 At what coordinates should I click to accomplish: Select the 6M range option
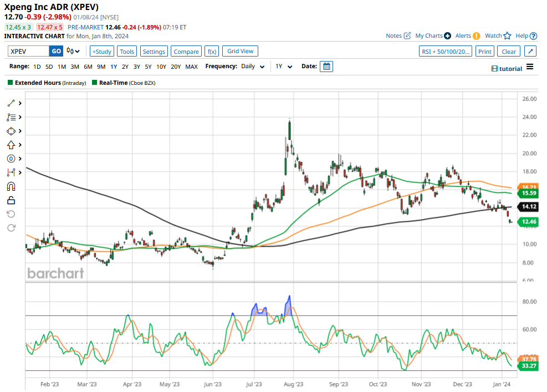coord(88,67)
